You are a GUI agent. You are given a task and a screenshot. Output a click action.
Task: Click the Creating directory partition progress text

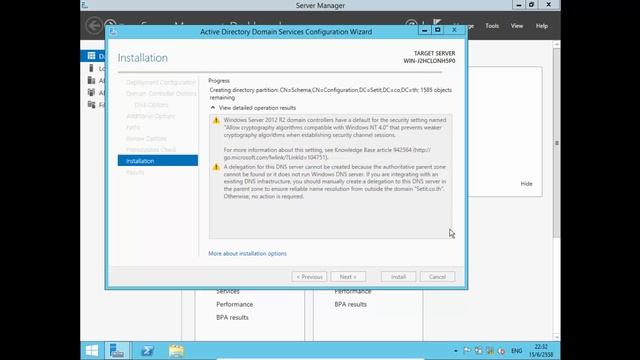click(x=331, y=93)
